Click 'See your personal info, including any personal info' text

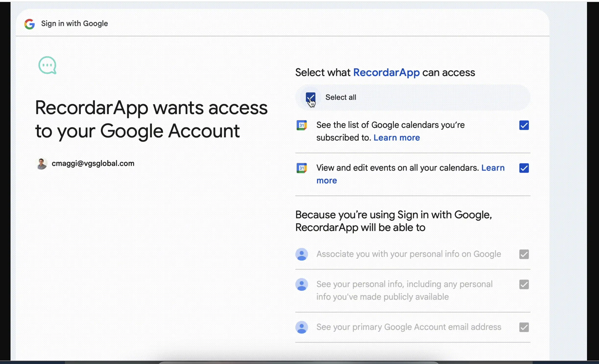click(404, 291)
